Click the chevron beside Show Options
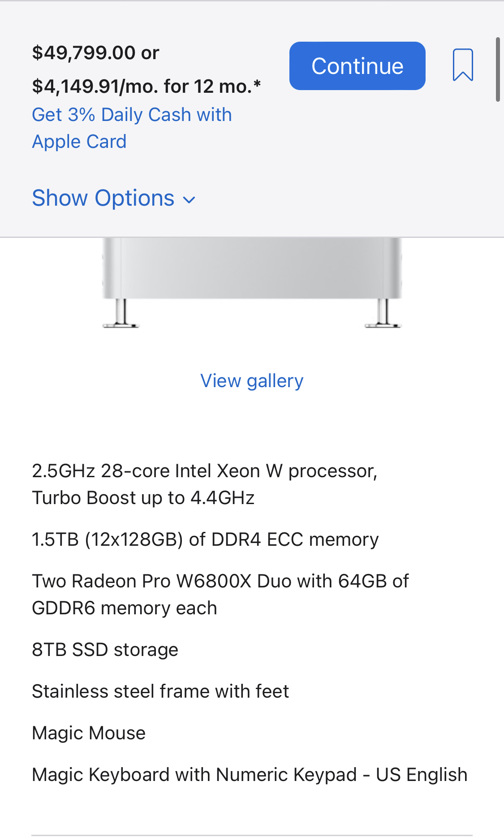 click(190, 200)
